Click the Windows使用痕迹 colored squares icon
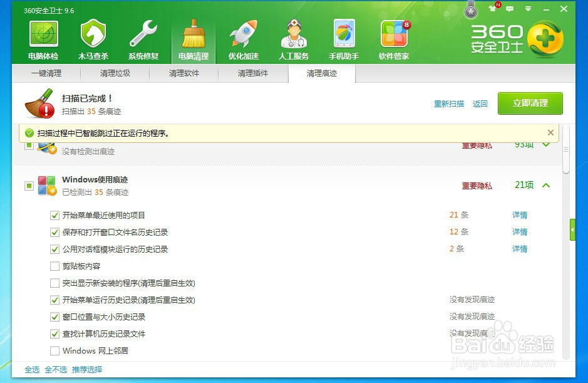 pyautogui.click(x=47, y=186)
